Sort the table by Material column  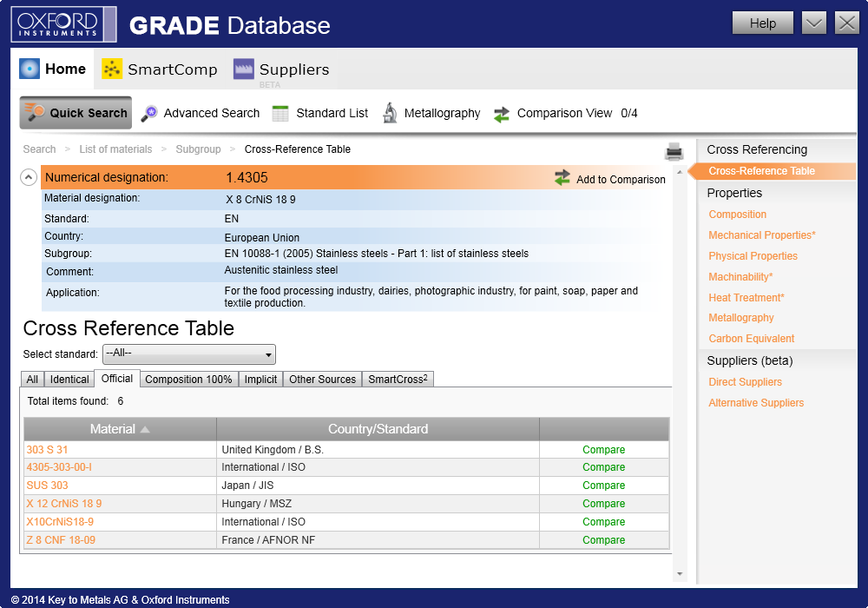coord(120,429)
